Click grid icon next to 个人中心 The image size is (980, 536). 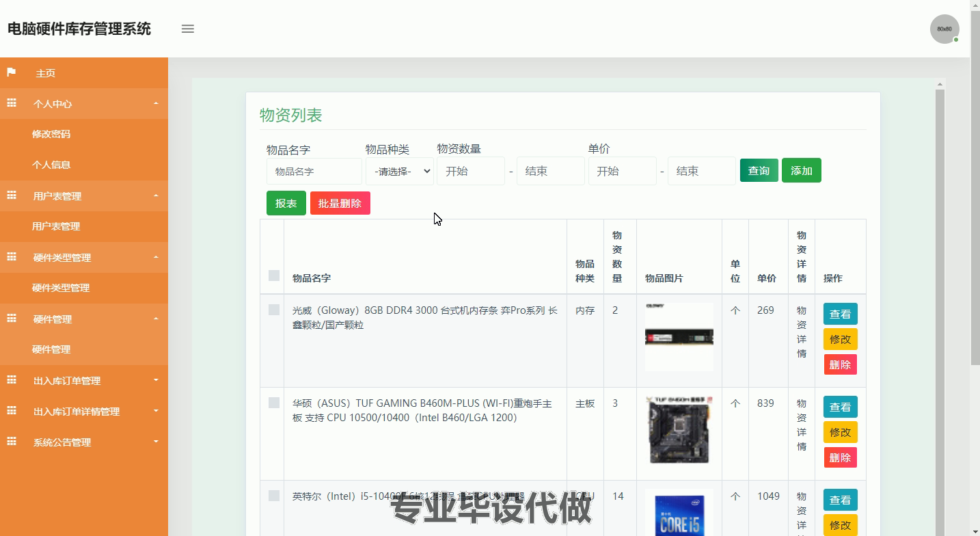(x=12, y=103)
